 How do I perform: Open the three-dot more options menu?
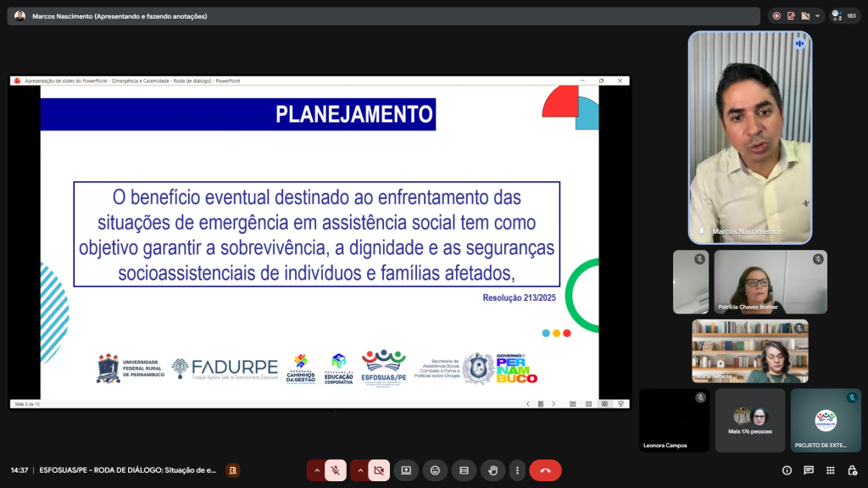[516, 470]
